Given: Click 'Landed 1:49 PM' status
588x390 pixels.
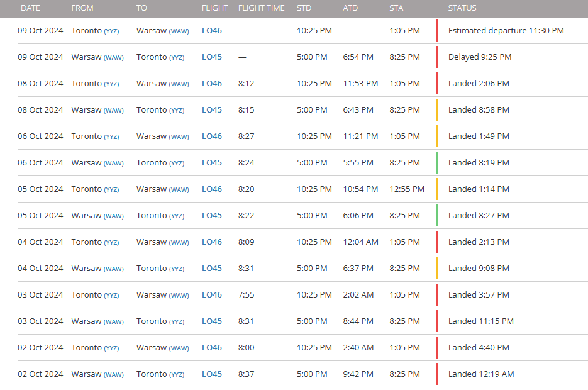Looking at the screenshot, I should click(x=479, y=136).
